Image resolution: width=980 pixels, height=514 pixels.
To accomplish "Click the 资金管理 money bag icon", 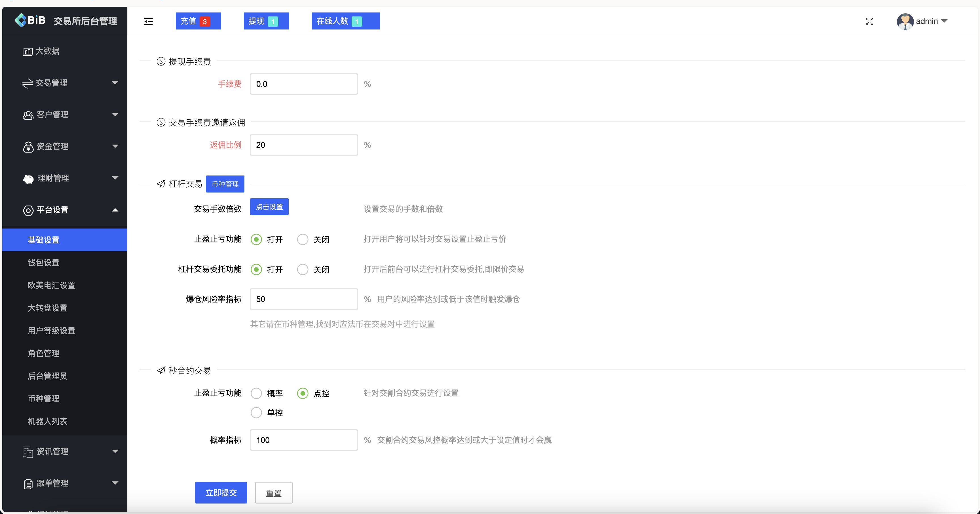I will pyautogui.click(x=28, y=147).
